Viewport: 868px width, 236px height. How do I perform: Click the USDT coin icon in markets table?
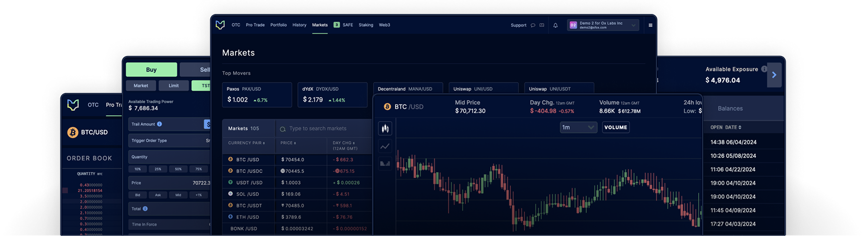[230, 182]
